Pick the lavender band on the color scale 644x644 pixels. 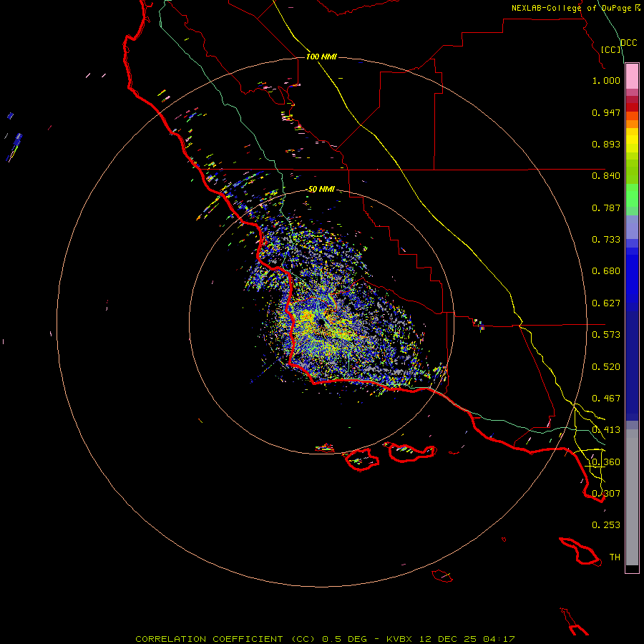pyautogui.click(x=632, y=228)
